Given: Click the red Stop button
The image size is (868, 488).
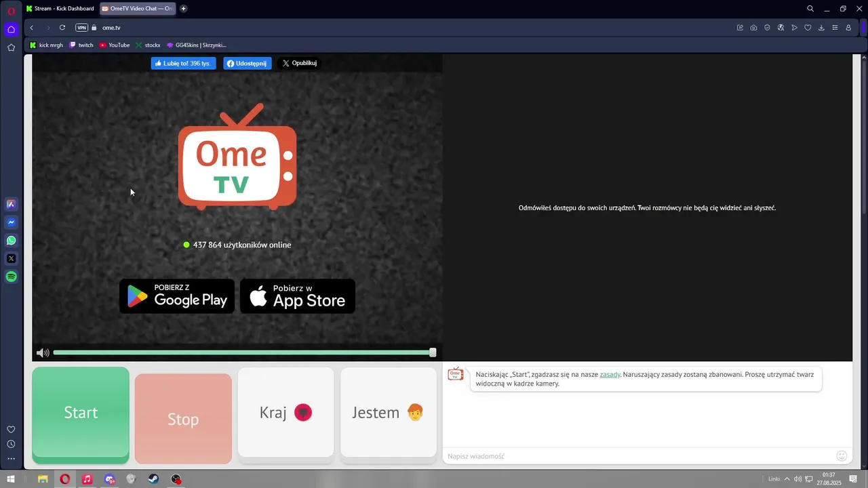Looking at the screenshot, I should 183,419.
